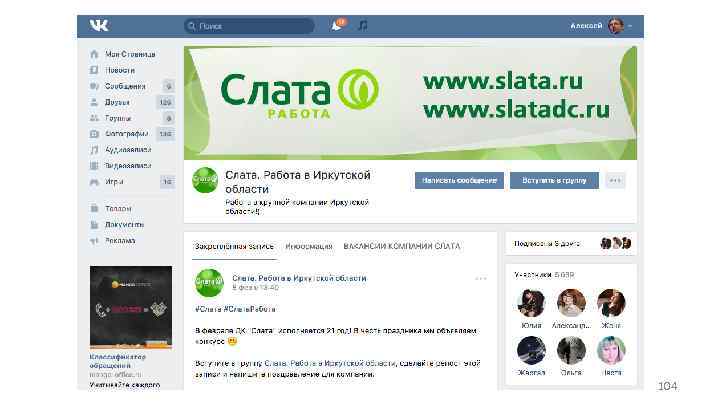Open post author Слата. Работа в Иркутской области link
Image resolution: width=720 pixels, height=405 pixels.
coord(299,278)
